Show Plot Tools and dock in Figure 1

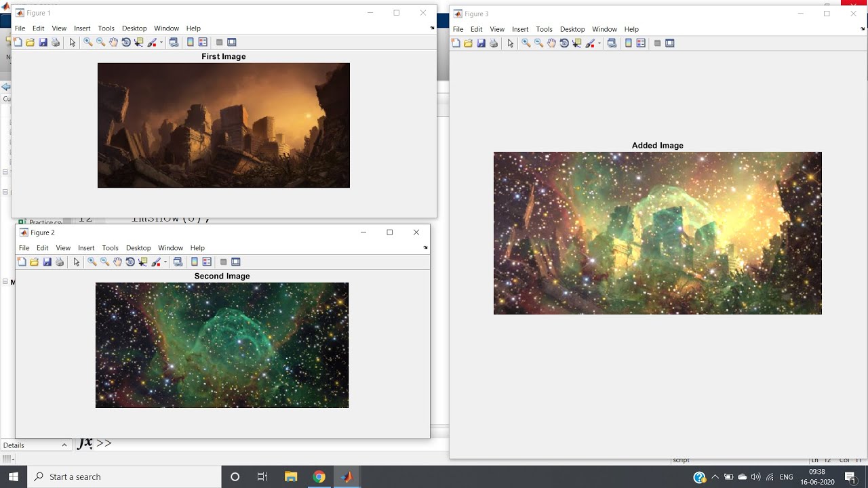pos(232,42)
